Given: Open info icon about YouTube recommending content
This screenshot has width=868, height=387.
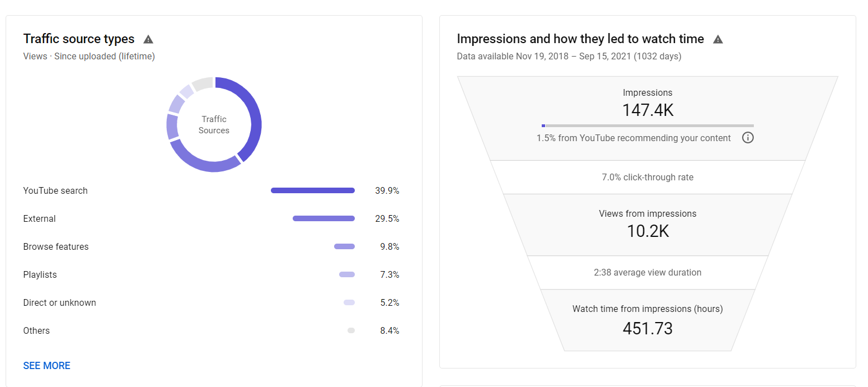Looking at the screenshot, I should pos(748,138).
